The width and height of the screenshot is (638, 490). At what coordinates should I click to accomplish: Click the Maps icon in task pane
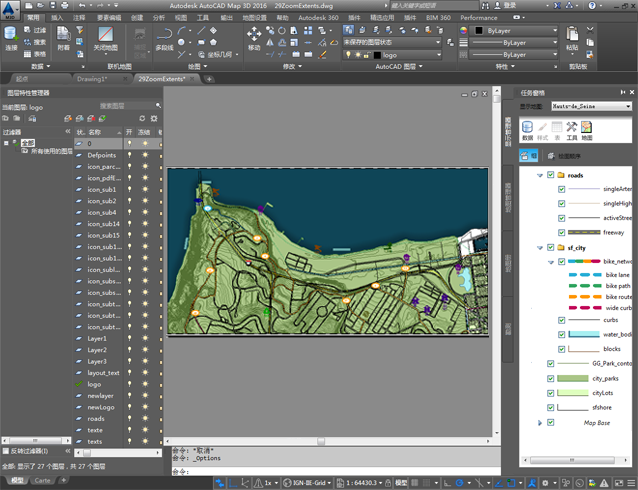(x=587, y=128)
